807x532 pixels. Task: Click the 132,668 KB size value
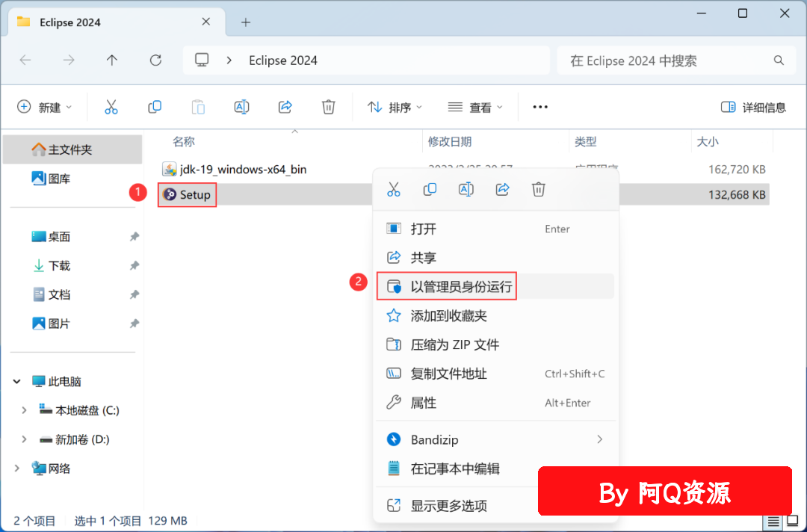point(737,195)
